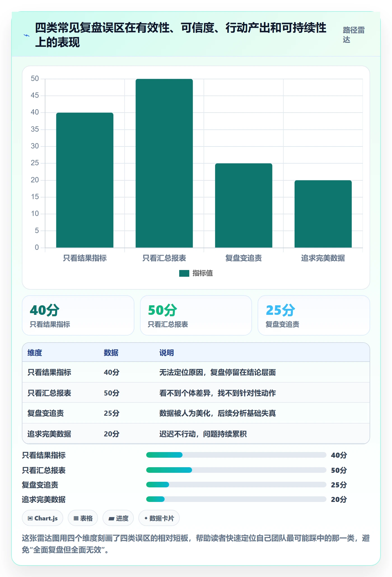Click the chart title 四类常见复盘误区
392x577 pixels.
(181, 35)
